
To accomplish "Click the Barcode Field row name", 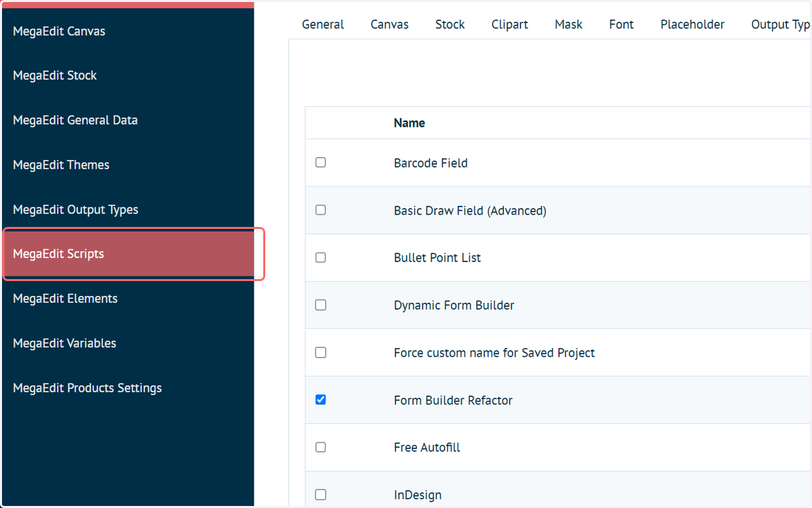I will (x=430, y=163).
